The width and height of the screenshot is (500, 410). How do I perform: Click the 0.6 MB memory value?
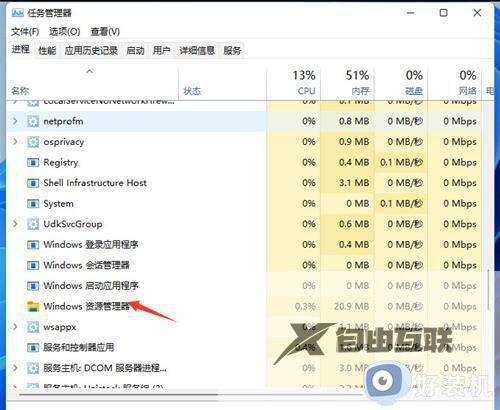[354, 224]
